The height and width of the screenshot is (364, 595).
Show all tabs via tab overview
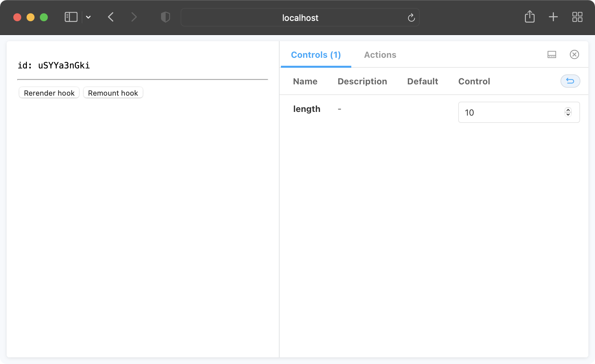coord(577,17)
